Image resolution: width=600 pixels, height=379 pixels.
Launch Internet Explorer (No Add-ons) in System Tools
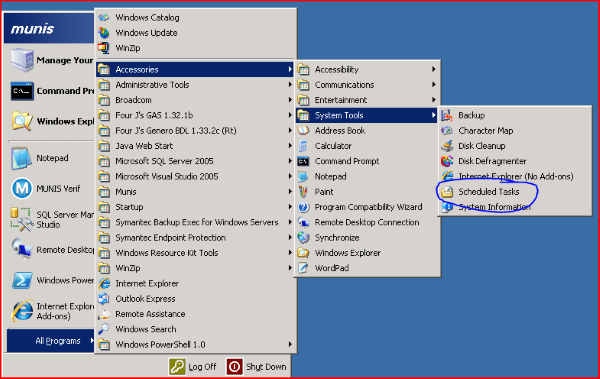(x=515, y=176)
